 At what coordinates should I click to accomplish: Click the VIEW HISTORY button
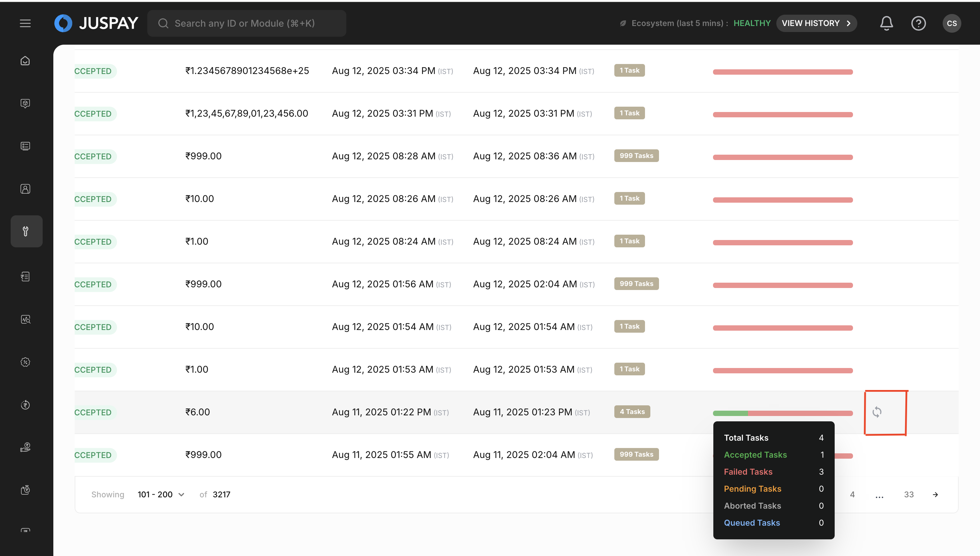point(816,23)
